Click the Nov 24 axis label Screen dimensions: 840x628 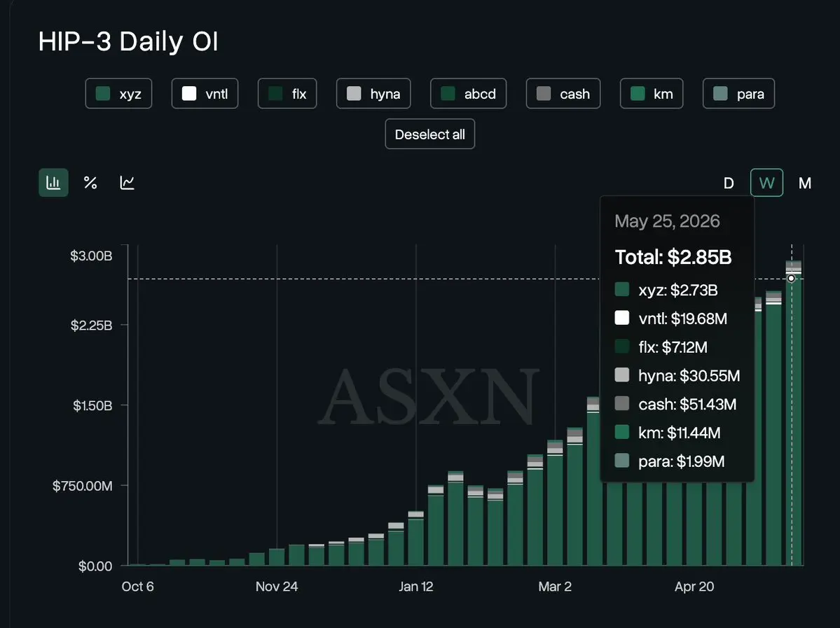coord(277,587)
